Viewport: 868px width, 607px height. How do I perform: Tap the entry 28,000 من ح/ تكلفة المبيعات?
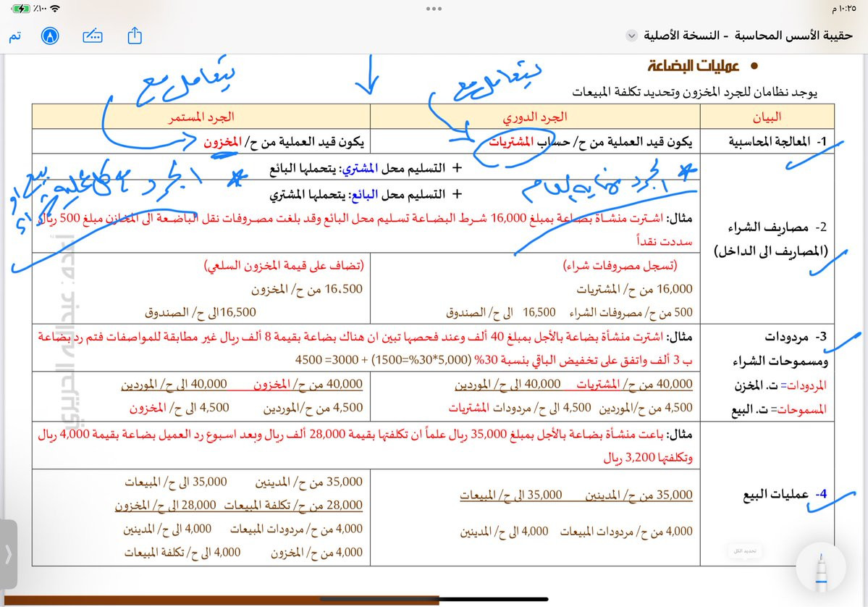(293, 505)
